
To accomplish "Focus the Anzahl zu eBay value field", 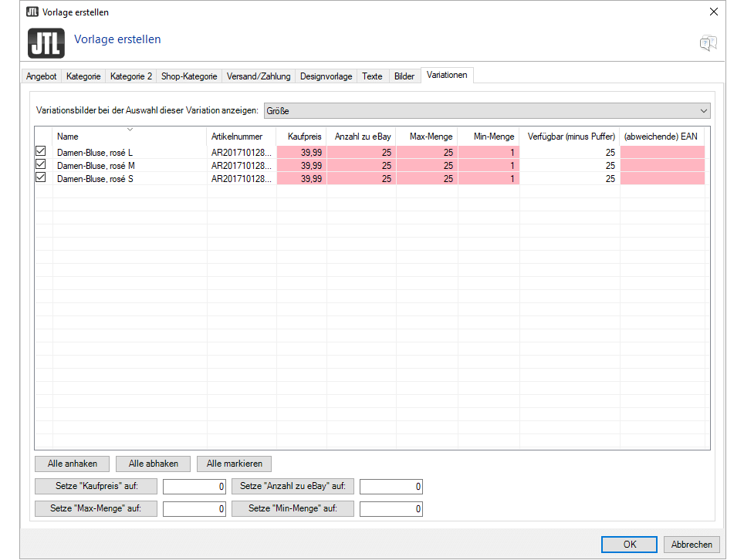I will click(x=391, y=487).
